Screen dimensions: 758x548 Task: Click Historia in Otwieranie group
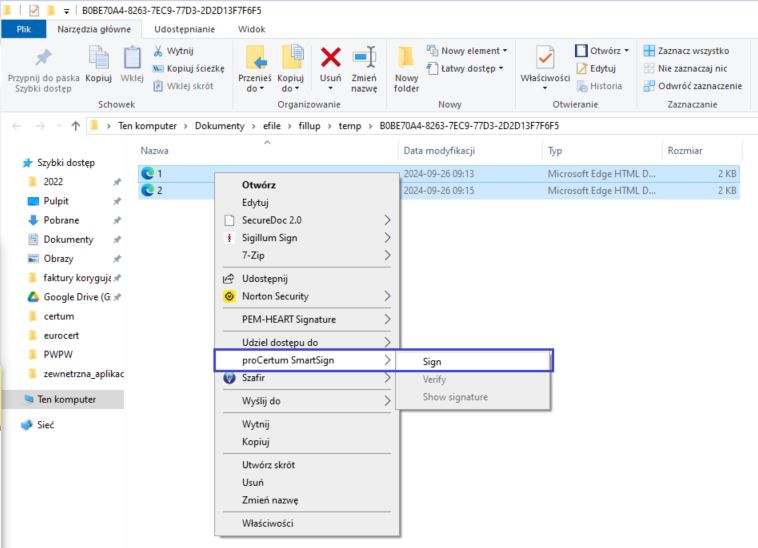(599, 86)
